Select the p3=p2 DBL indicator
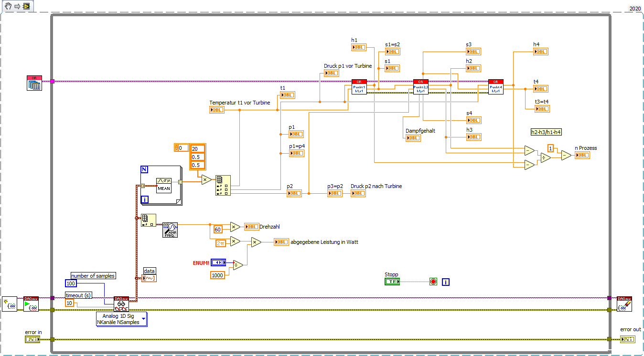This screenshot has width=644, height=356. [x=335, y=193]
